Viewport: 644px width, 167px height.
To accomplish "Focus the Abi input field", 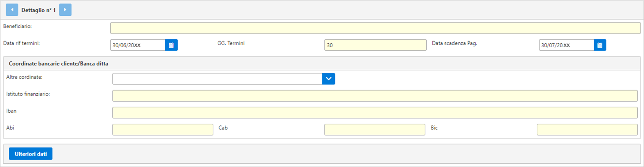I will (x=163, y=129).
